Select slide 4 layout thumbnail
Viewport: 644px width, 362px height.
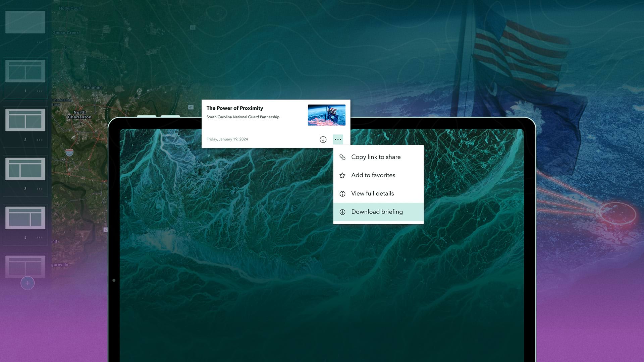click(x=25, y=218)
